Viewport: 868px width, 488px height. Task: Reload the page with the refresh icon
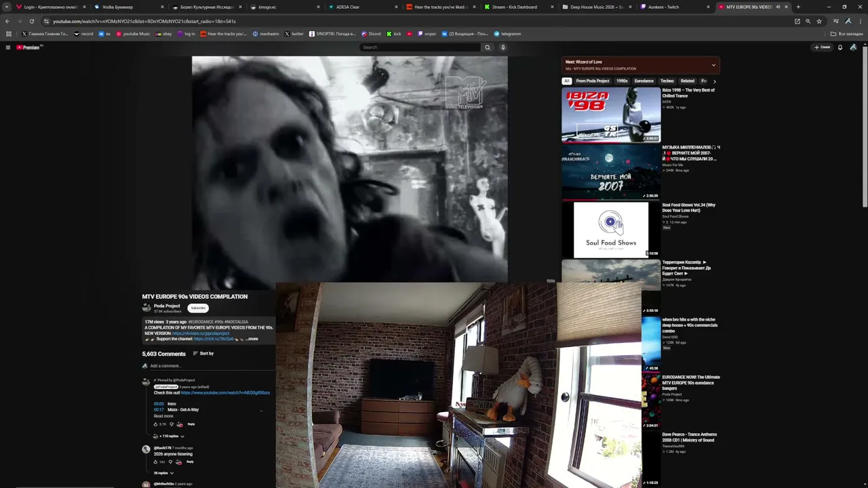tap(31, 21)
